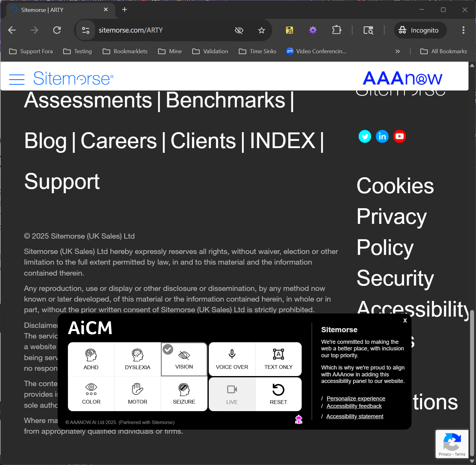Go to the Blog page
This screenshot has height=465, width=476.
tap(45, 141)
